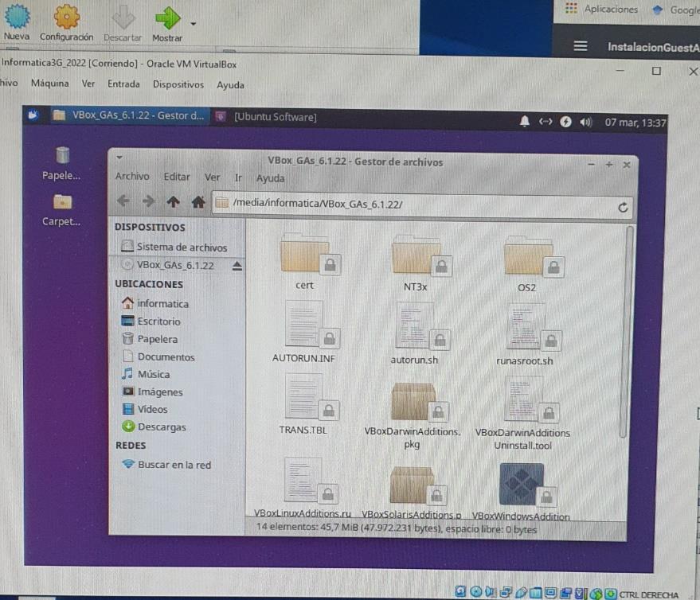Click the forward arrow in file manager

[x=148, y=201]
